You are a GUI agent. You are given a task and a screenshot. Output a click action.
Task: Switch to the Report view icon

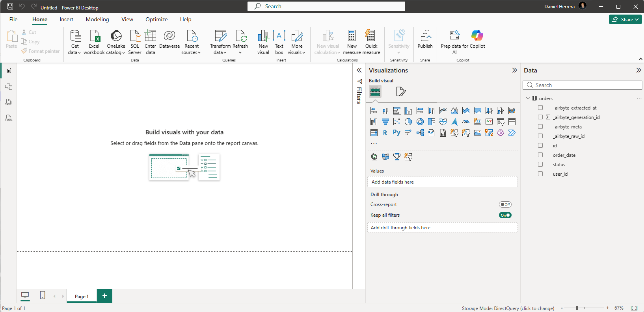click(x=8, y=71)
